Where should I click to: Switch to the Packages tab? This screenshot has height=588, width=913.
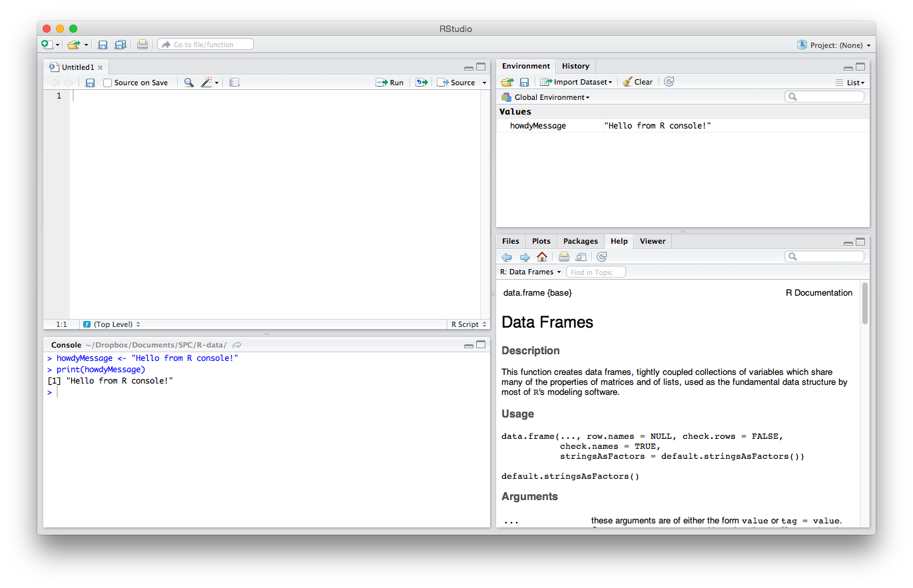581,241
